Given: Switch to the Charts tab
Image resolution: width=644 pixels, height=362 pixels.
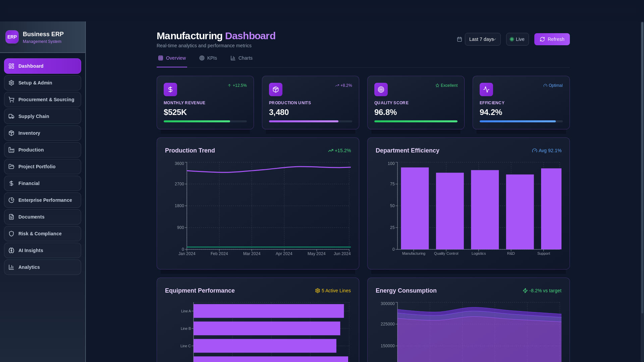Looking at the screenshot, I should point(241,58).
